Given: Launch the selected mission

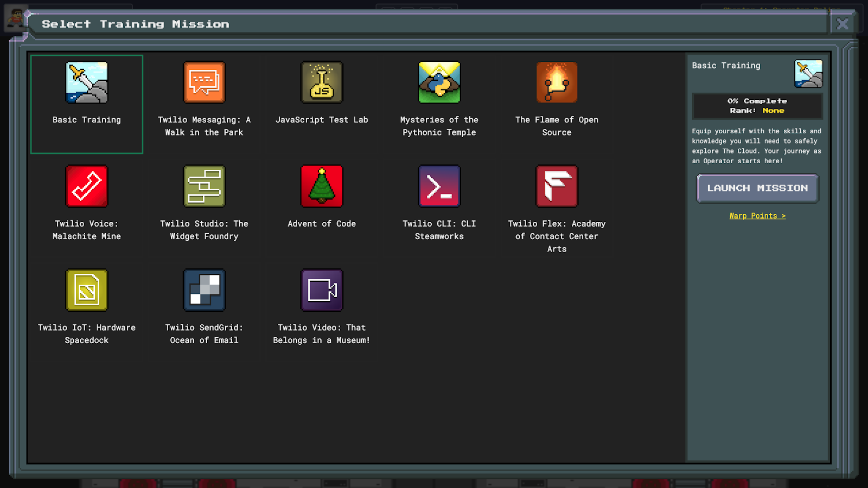Looking at the screenshot, I should [757, 188].
